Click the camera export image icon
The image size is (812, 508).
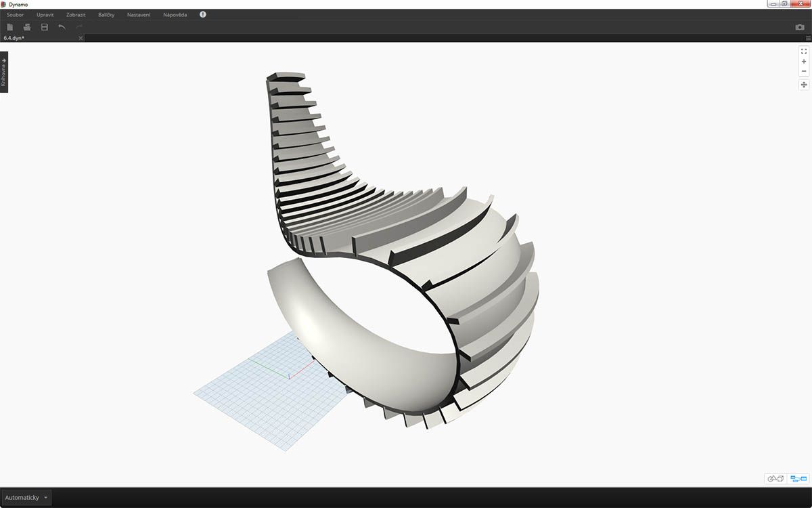coord(800,27)
